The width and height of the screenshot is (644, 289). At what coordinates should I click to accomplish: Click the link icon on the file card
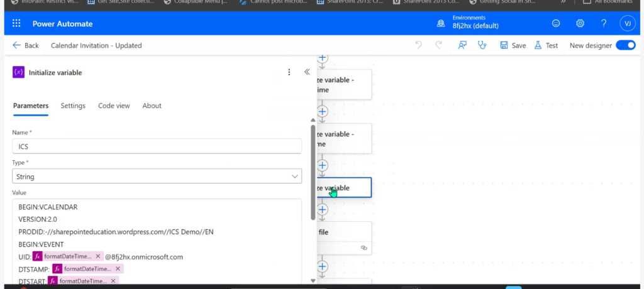pos(364,248)
